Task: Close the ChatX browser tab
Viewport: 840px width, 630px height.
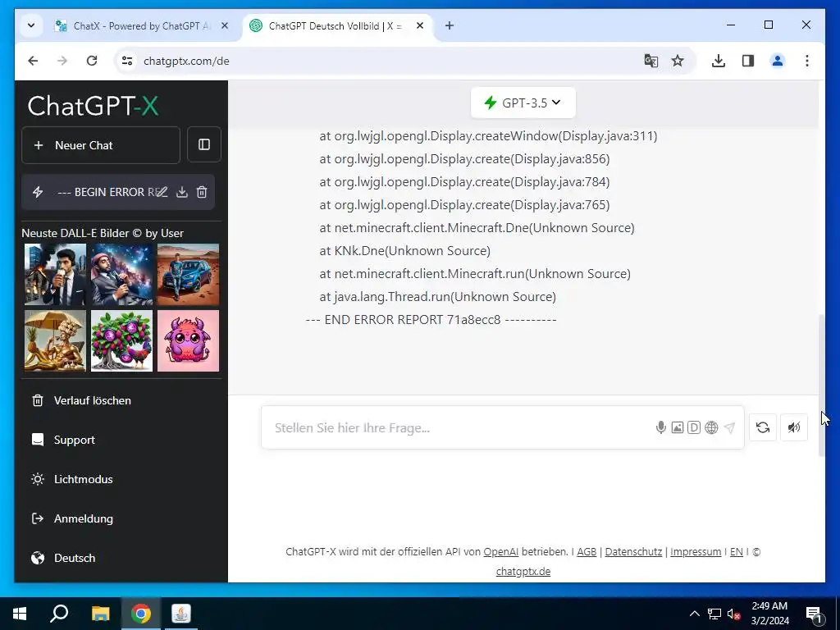Action: (x=225, y=25)
